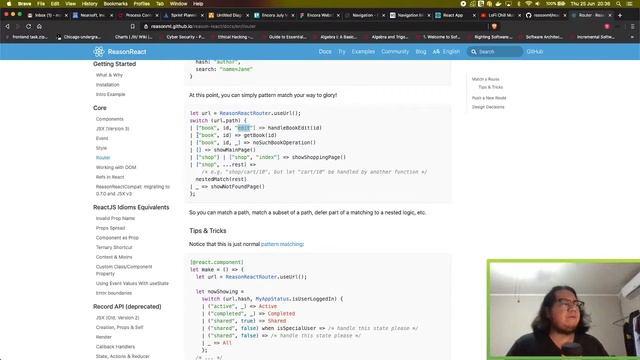This screenshot has width=640, height=360.
Task: Click the browser home icon
Action: click(x=39, y=27)
